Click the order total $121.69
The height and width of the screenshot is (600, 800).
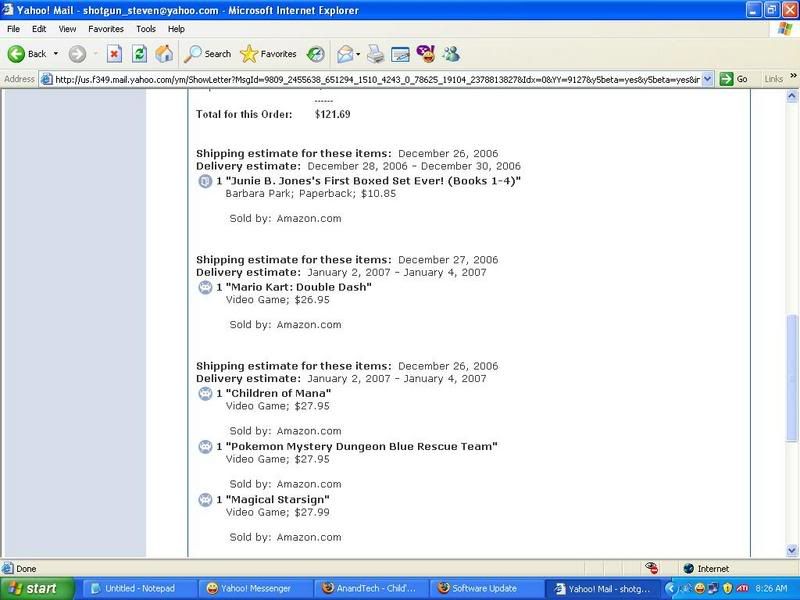pos(333,114)
